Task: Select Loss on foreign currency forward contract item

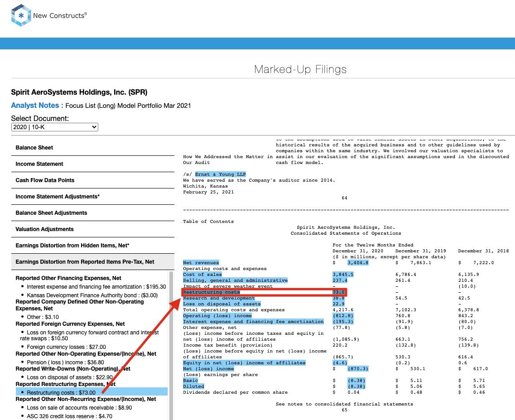Action: pos(89,336)
